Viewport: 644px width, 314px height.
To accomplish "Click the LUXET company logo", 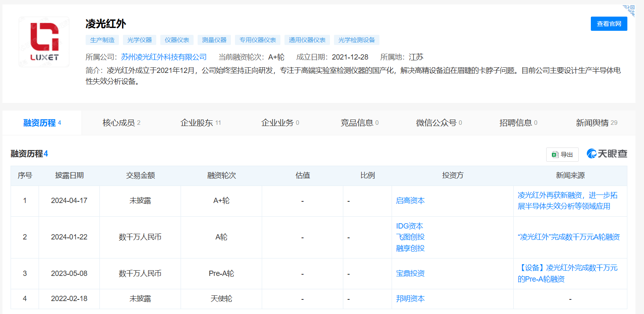I will (x=44, y=42).
